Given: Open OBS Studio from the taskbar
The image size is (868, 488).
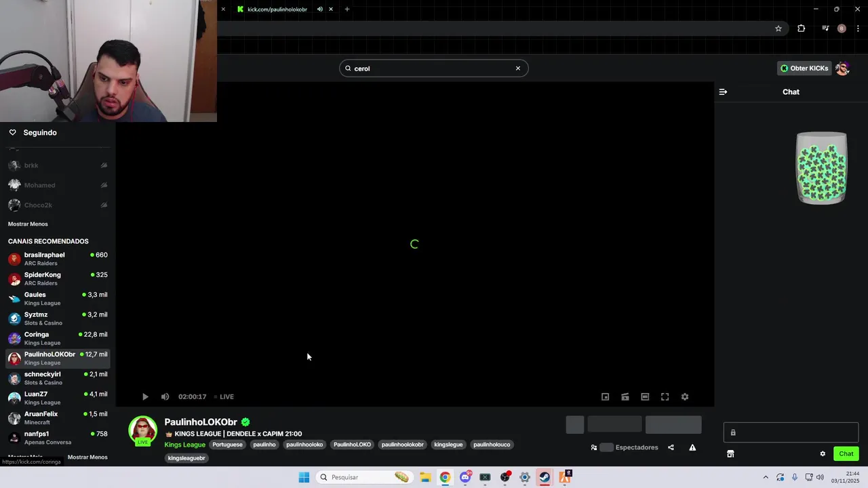Looking at the screenshot, I should coord(505,477).
